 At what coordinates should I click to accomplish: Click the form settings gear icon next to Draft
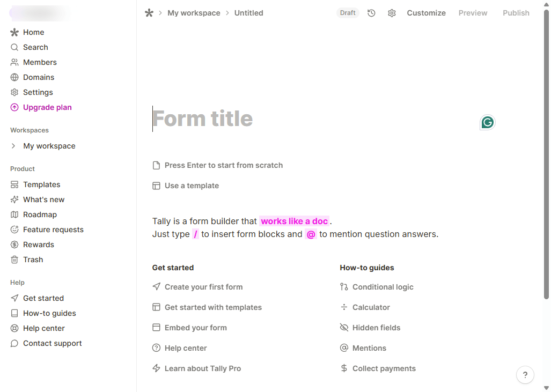pos(392,13)
